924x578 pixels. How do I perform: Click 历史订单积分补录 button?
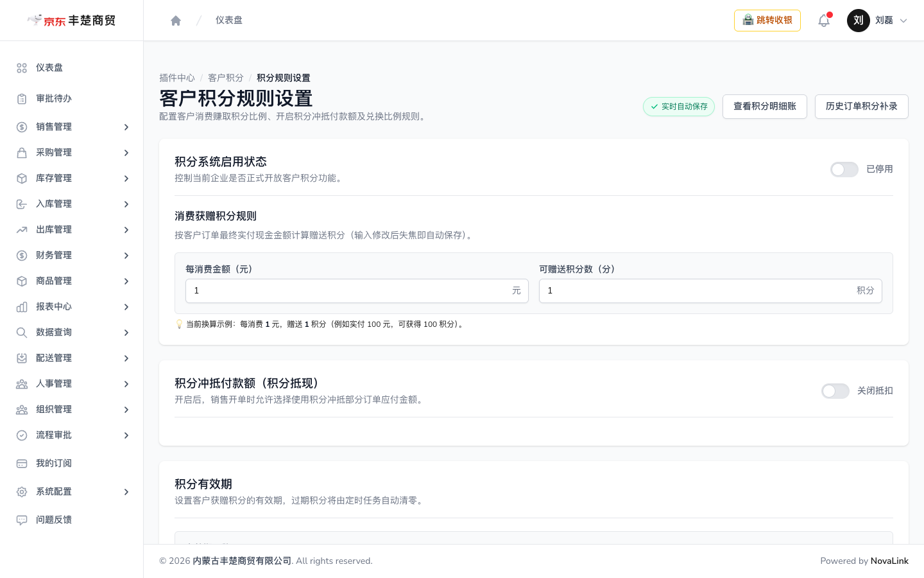[x=862, y=107]
